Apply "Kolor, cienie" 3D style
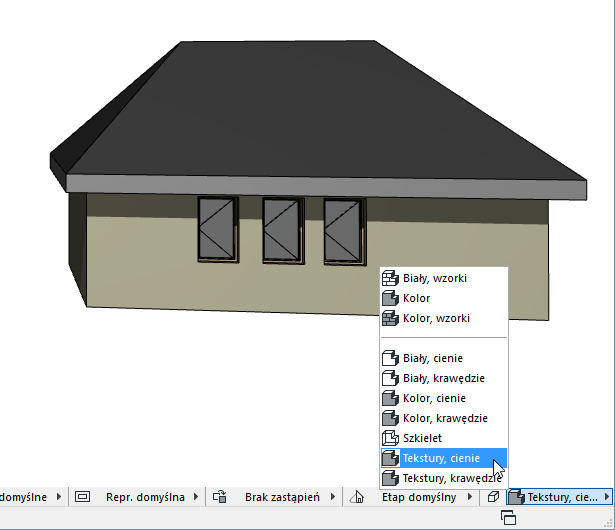Viewport: 615px width, 530px height. click(x=444, y=398)
